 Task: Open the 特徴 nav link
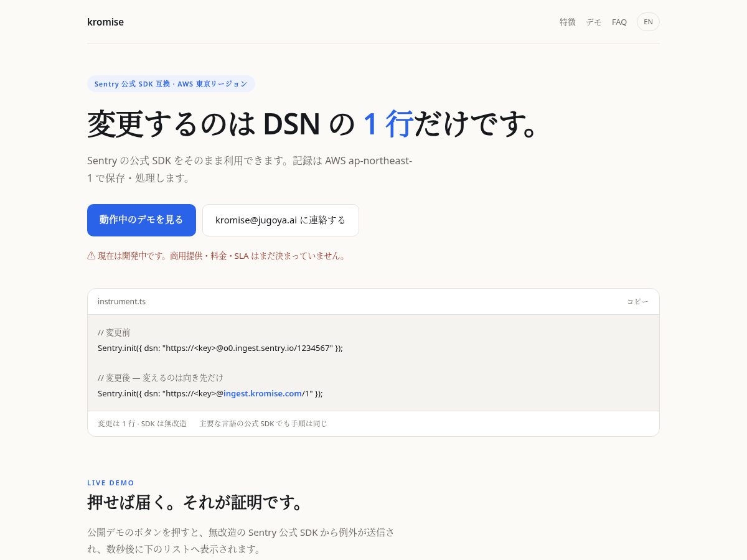(568, 22)
